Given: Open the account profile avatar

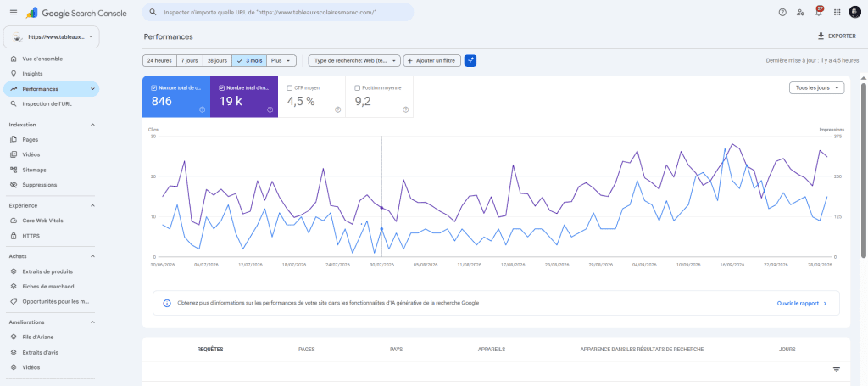Looking at the screenshot, I should pyautogui.click(x=854, y=12).
